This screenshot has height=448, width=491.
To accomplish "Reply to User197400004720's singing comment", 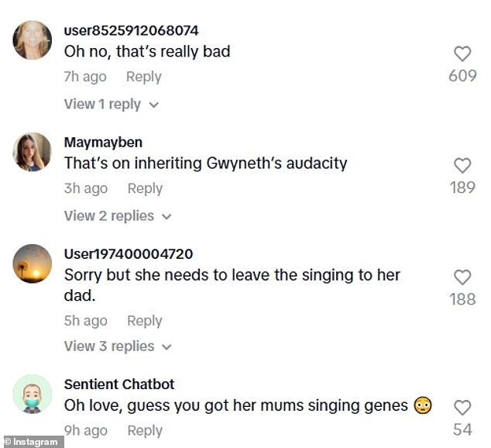I will [x=145, y=321].
